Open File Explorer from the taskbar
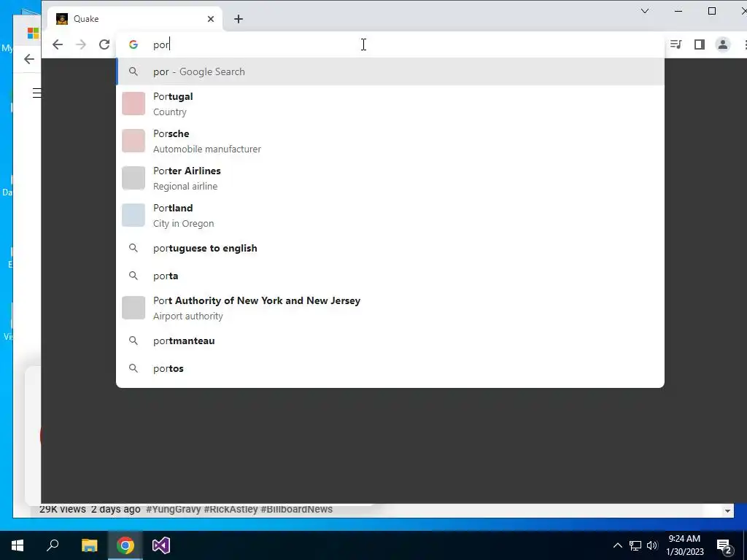The height and width of the screenshot is (560, 747). [89, 545]
